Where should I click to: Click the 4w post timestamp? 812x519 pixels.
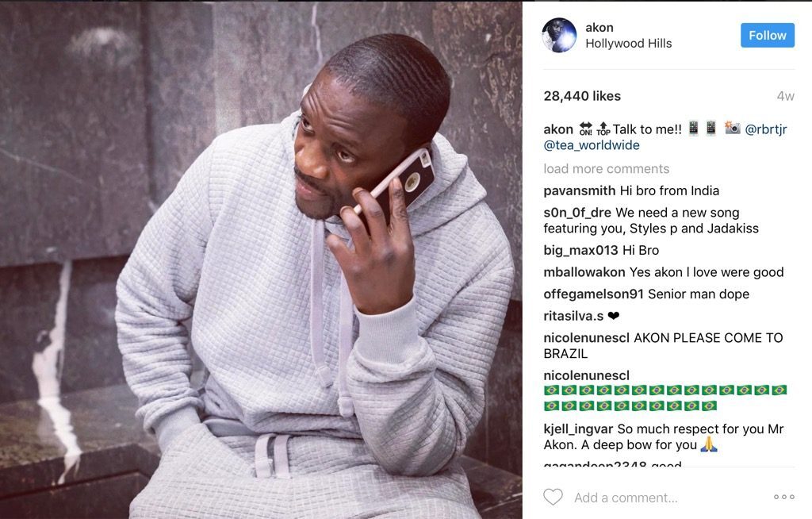[x=785, y=96]
